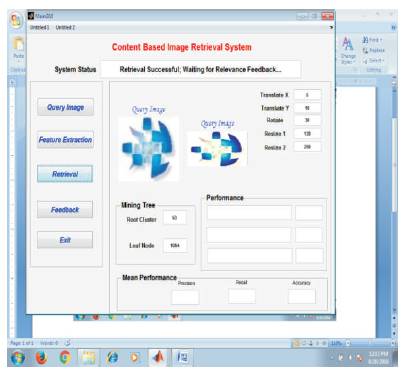The height and width of the screenshot is (375, 405).
Task: Switch to MATLAB taskbar icon
Action: 159,358
